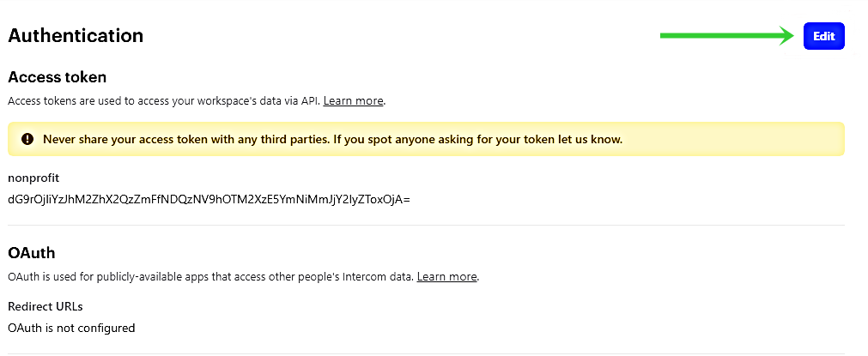Click the blue Edit button
This screenshot has height=356, width=868.
(823, 36)
